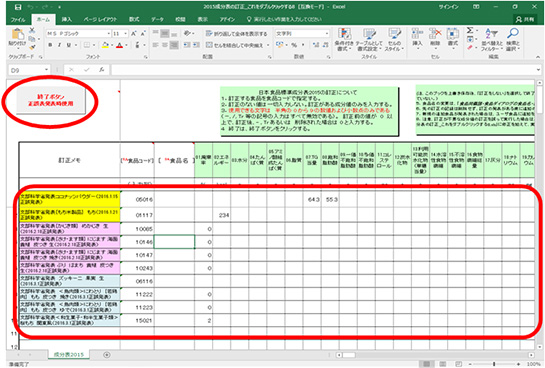Open Sort and Filter (並べ替えとフィルター)
The height and width of the screenshot is (368, 545).
pos(492,40)
